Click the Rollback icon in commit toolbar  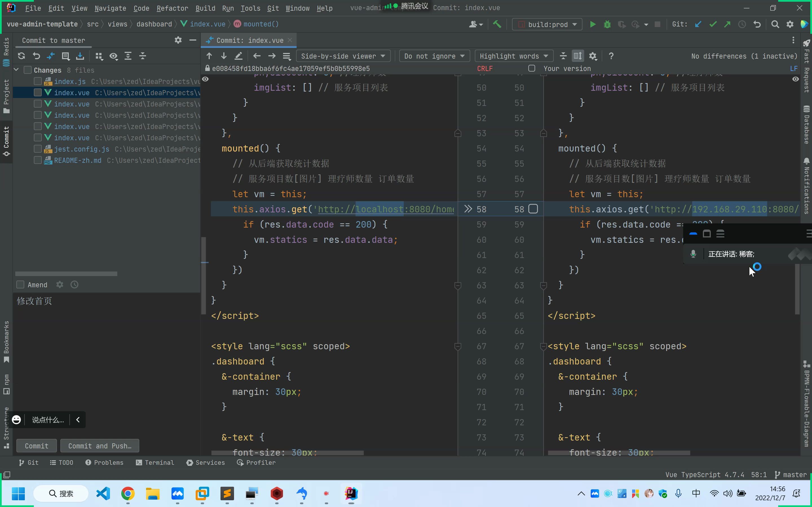pyautogui.click(x=36, y=56)
